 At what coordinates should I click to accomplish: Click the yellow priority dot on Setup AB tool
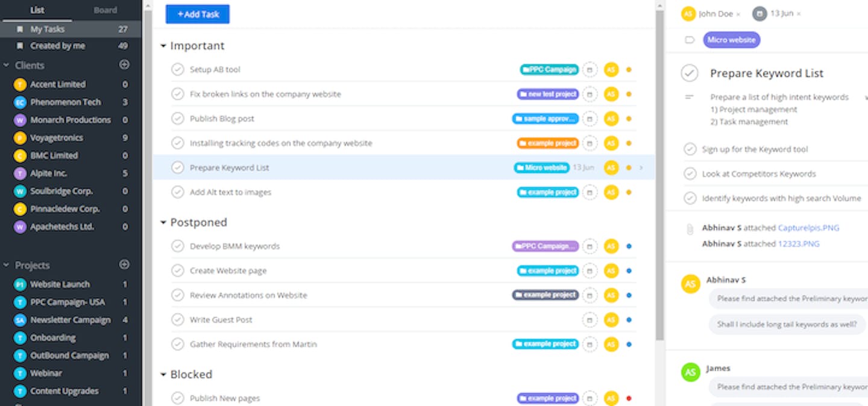point(629,70)
